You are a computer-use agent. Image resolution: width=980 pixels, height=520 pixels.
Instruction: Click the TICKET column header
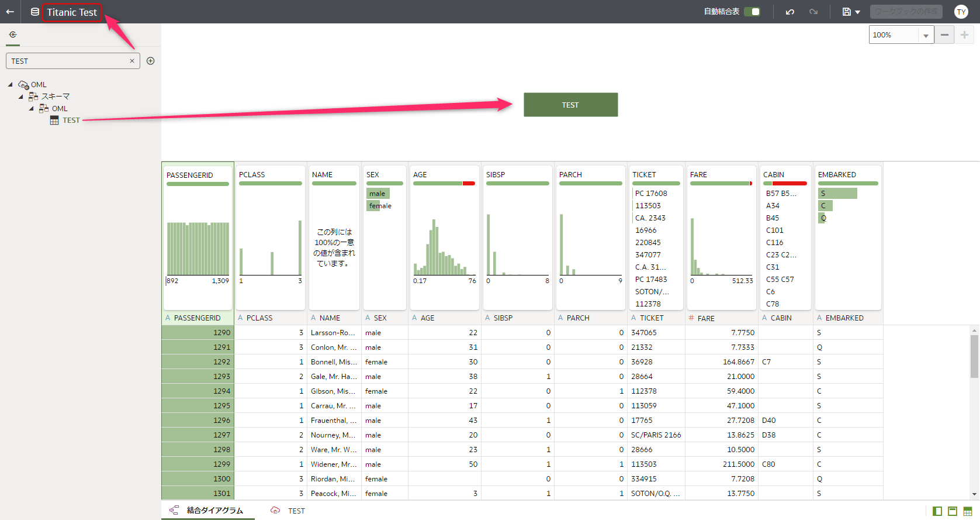pyautogui.click(x=656, y=318)
